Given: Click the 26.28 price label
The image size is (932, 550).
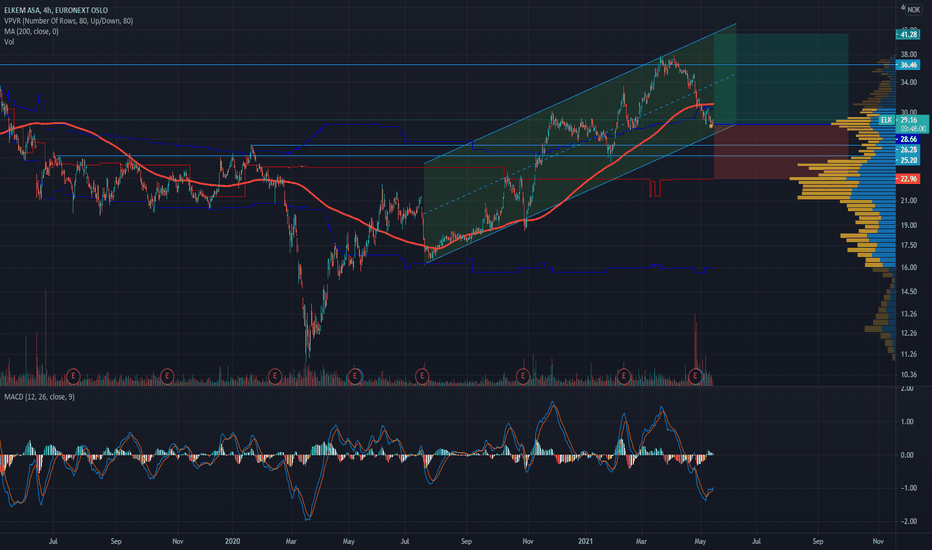Looking at the screenshot, I should (908, 150).
